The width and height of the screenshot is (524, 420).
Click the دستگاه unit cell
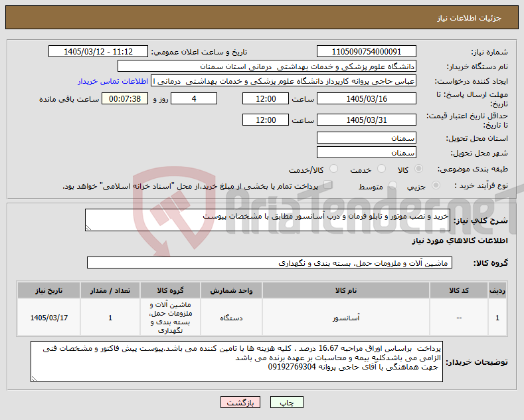coord(231,318)
